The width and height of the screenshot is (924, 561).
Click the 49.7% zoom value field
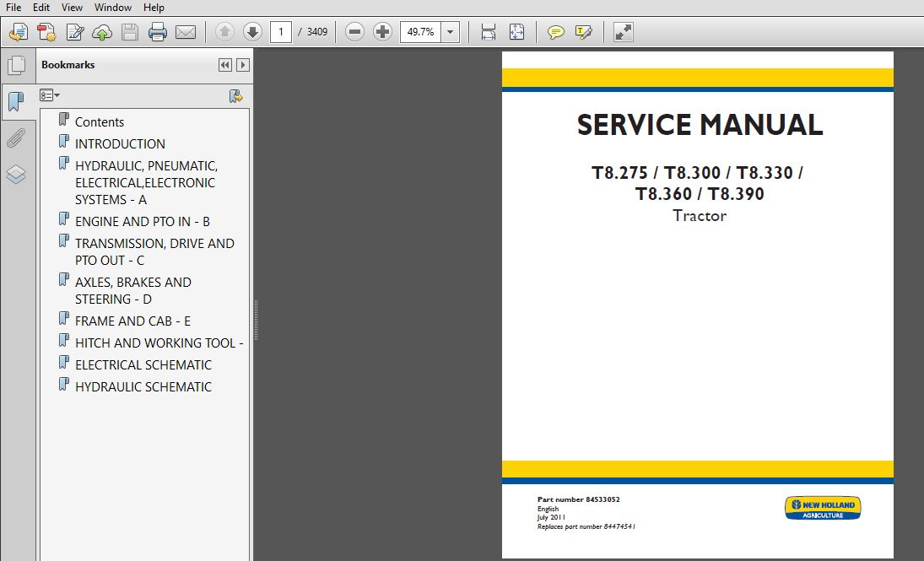(x=421, y=32)
